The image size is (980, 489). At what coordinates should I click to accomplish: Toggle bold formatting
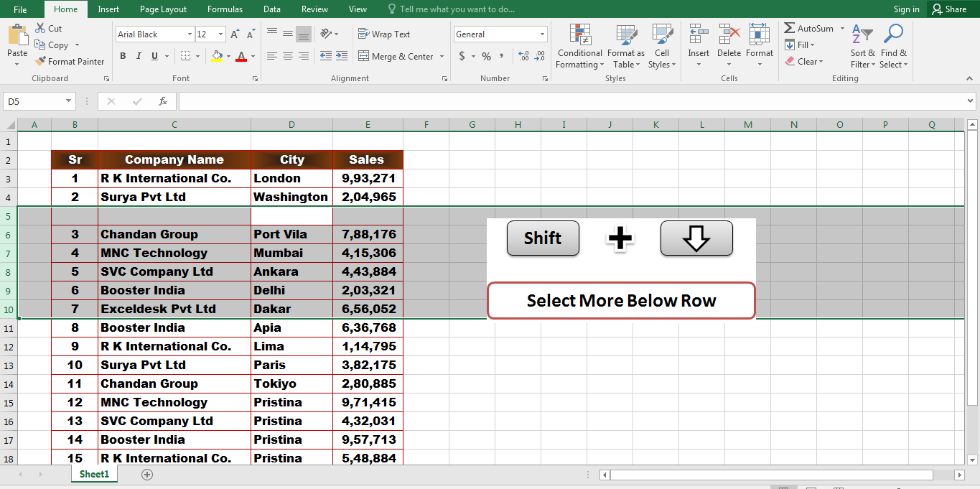(x=122, y=55)
